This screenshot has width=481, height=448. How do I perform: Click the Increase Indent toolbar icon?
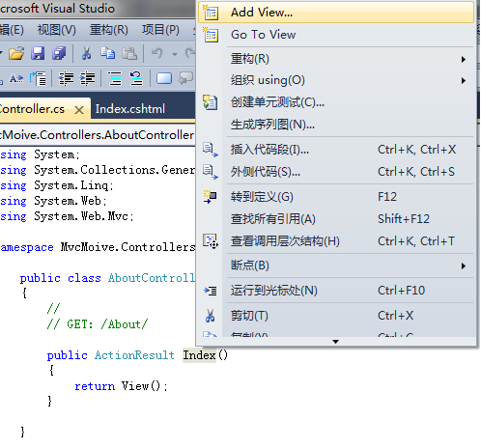click(88, 78)
